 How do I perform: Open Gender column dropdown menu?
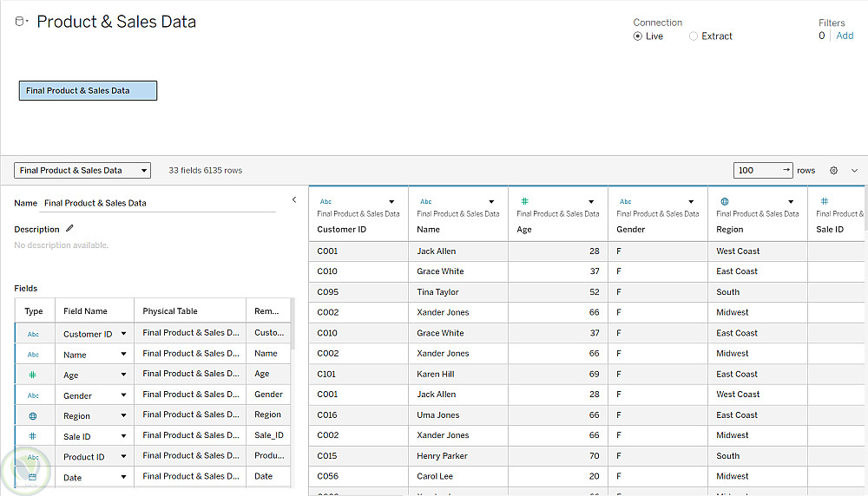coord(691,202)
